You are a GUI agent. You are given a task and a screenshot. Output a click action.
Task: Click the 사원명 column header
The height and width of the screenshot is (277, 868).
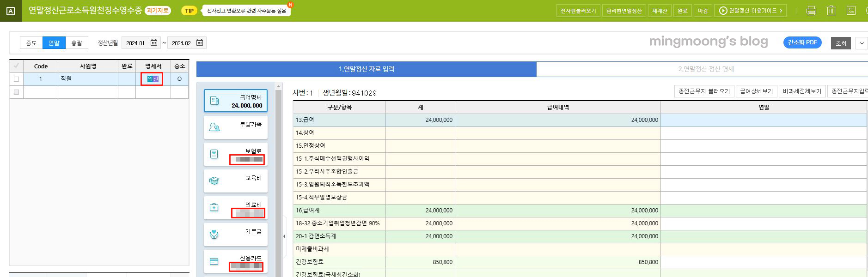[x=88, y=66]
